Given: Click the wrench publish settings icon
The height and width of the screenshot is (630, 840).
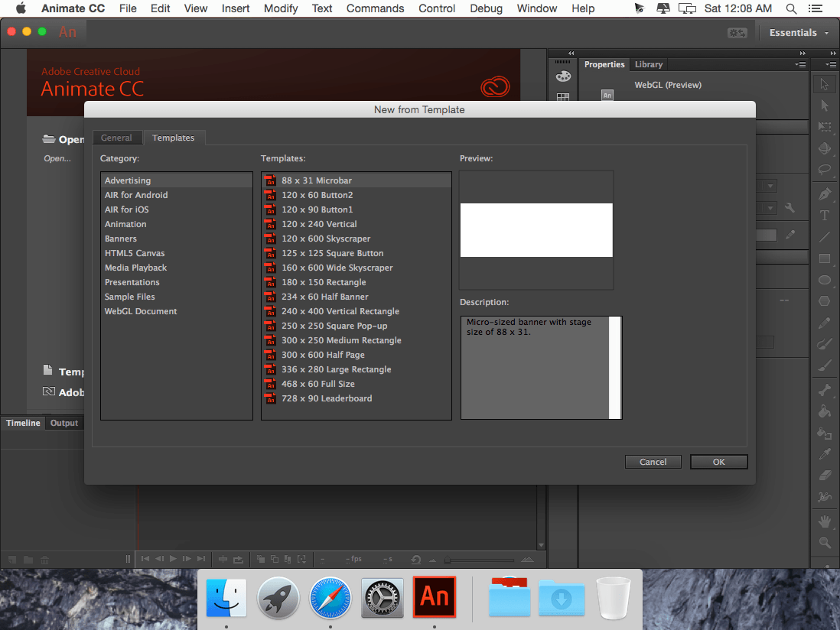Looking at the screenshot, I should coord(790,207).
